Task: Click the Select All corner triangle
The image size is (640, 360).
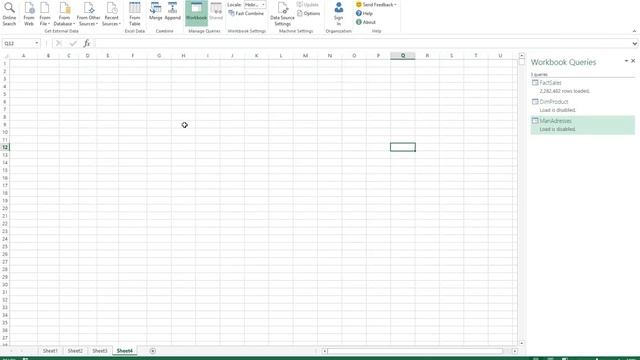Action: 5,56
